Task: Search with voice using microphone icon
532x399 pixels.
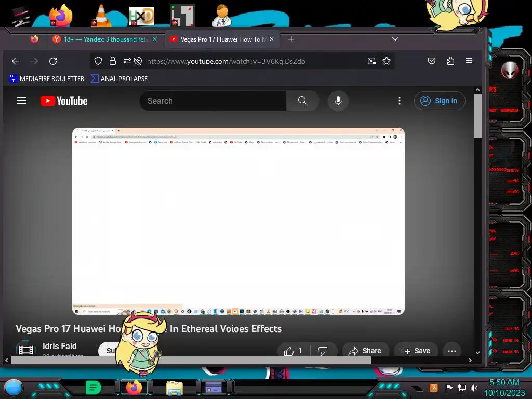Action: pos(338,101)
